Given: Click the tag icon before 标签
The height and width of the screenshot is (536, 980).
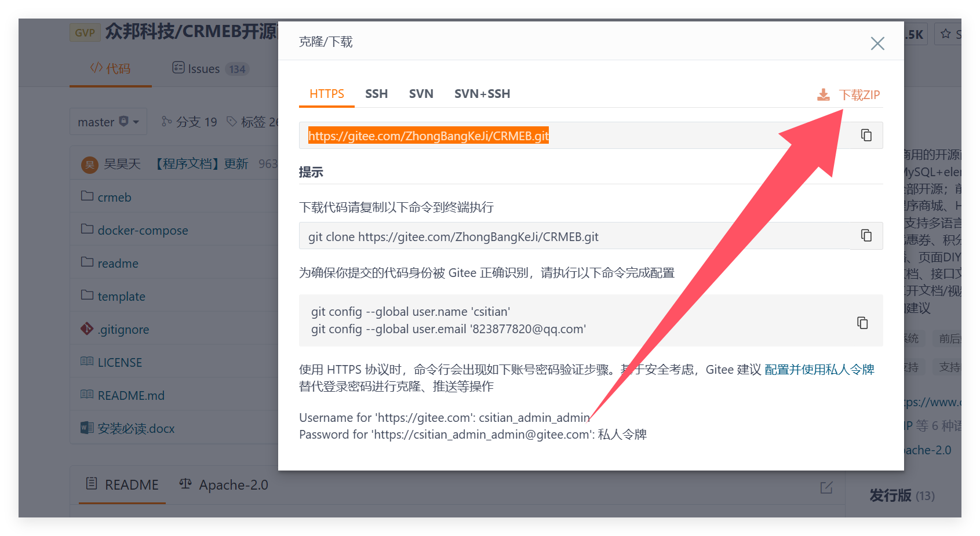Looking at the screenshot, I should (x=232, y=121).
